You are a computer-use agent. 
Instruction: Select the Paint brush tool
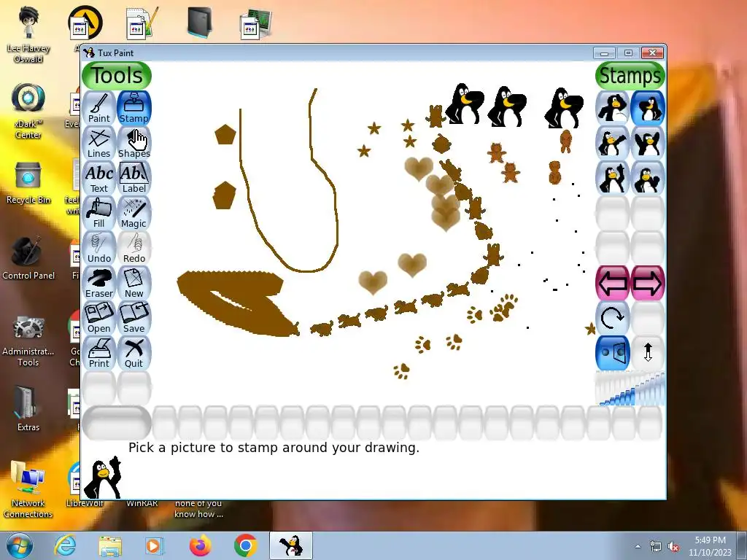[x=99, y=108]
